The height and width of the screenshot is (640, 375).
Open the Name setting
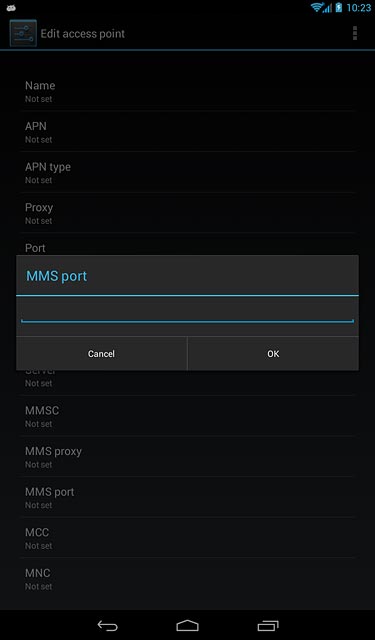(x=187, y=91)
